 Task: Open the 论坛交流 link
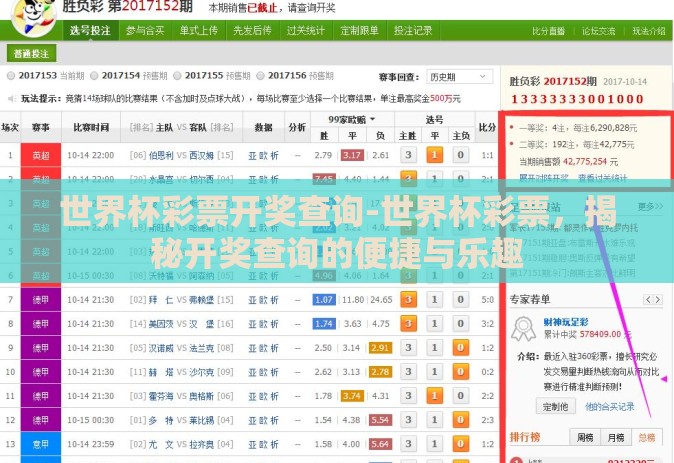pyautogui.click(x=598, y=31)
